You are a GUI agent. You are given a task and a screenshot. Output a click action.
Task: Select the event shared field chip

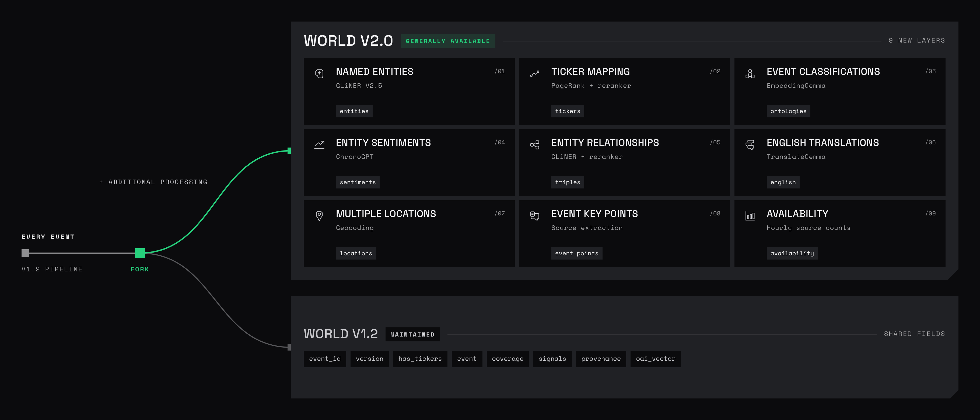point(467,359)
